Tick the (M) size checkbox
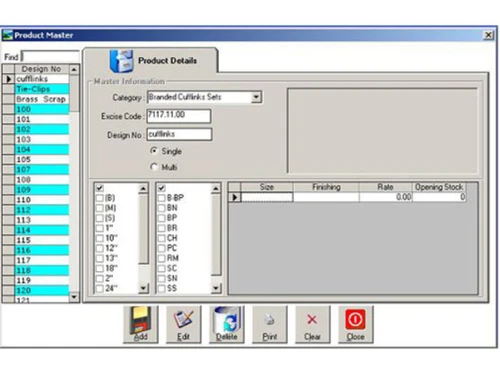 (99, 208)
